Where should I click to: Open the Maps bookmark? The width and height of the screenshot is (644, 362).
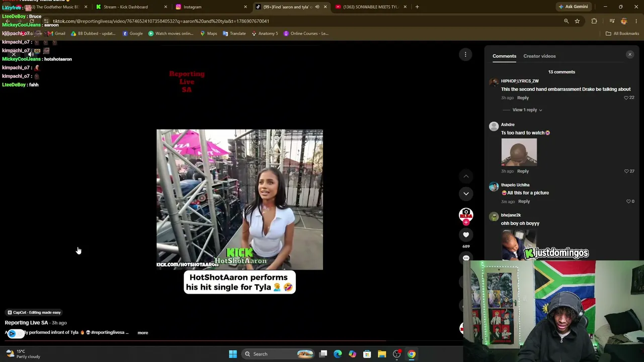(x=209, y=34)
